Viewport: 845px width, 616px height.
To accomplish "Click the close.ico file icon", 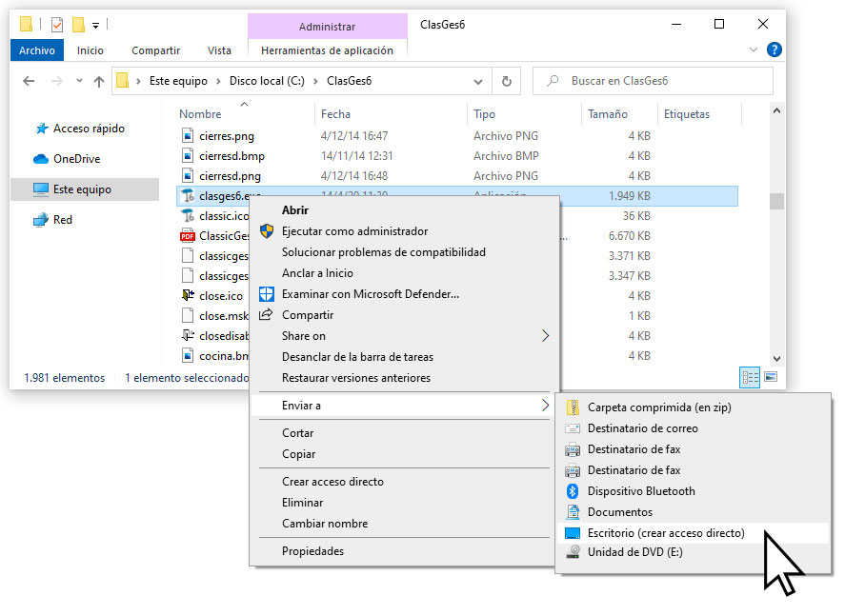I will click(x=187, y=295).
